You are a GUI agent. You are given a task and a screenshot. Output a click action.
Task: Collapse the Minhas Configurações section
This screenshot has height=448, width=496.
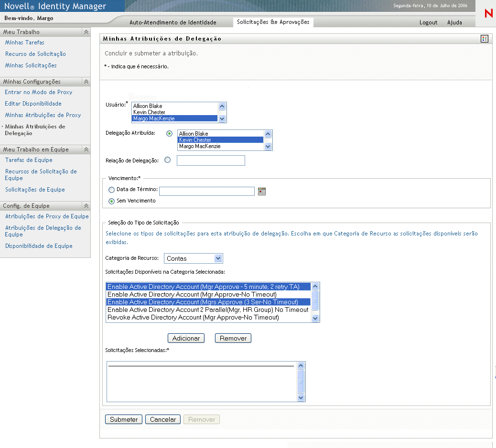(x=86, y=82)
